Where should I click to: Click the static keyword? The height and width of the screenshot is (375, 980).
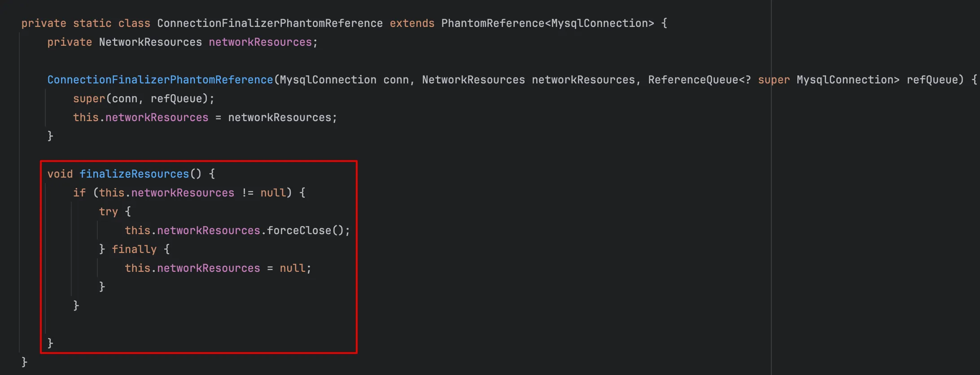click(x=92, y=23)
